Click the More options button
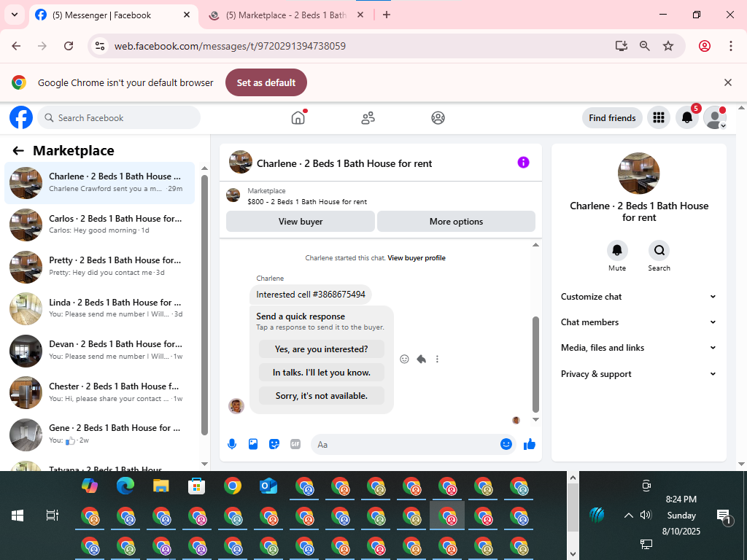This screenshot has height=560, width=747. (x=456, y=222)
